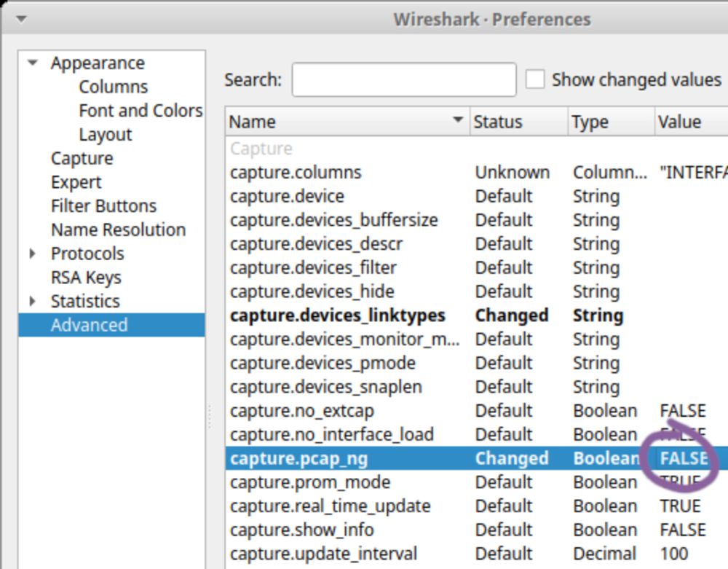Open the window menu arrow in title bar
728x569 pixels.
coord(21,19)
